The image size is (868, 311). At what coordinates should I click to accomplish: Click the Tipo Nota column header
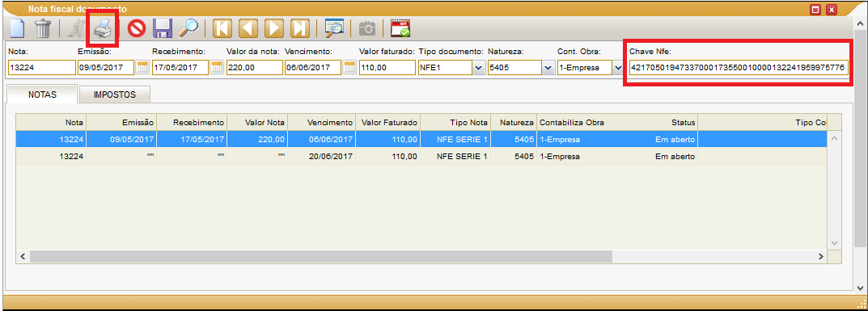455,122
